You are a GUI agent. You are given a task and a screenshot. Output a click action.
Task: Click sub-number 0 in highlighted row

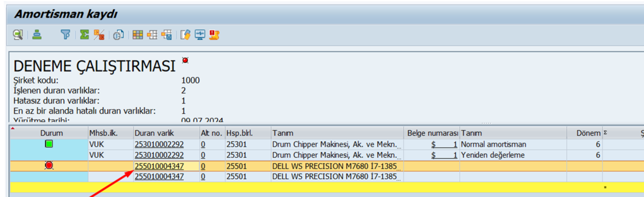[203, 166]
